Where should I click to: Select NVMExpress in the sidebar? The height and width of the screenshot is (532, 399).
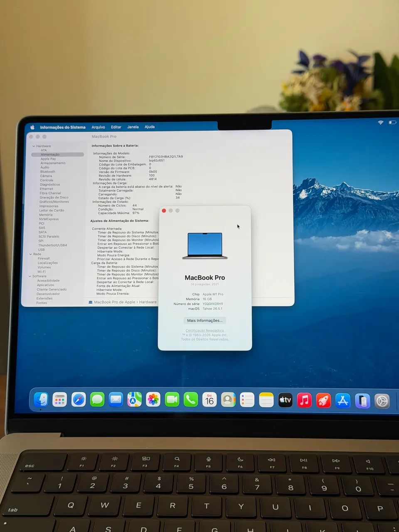(49, 219)
